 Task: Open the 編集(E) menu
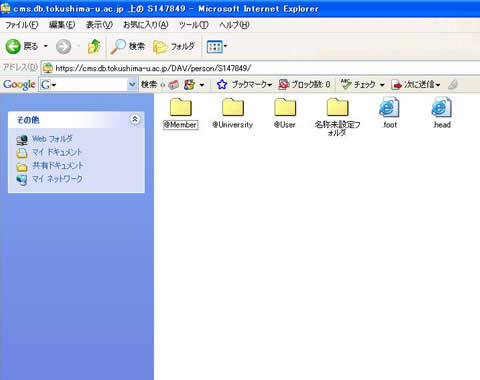(62, 25)
